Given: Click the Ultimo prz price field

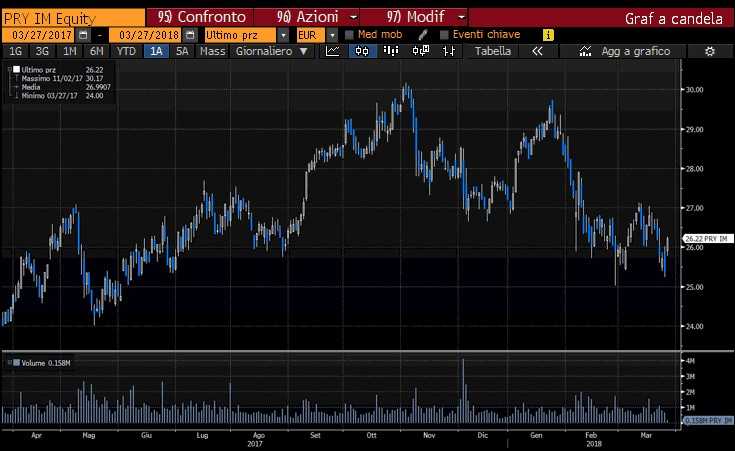Looking at the screenshot, I should (241, 35).
